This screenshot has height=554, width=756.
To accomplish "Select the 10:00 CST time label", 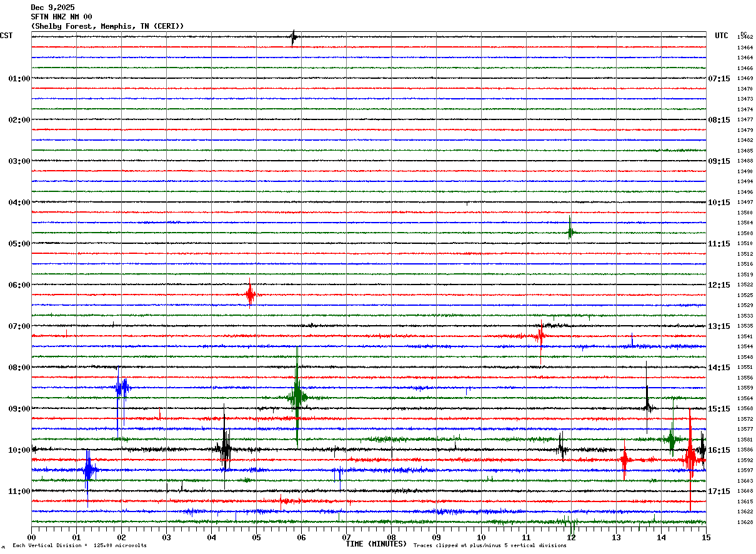I will [x=19, y=450].
